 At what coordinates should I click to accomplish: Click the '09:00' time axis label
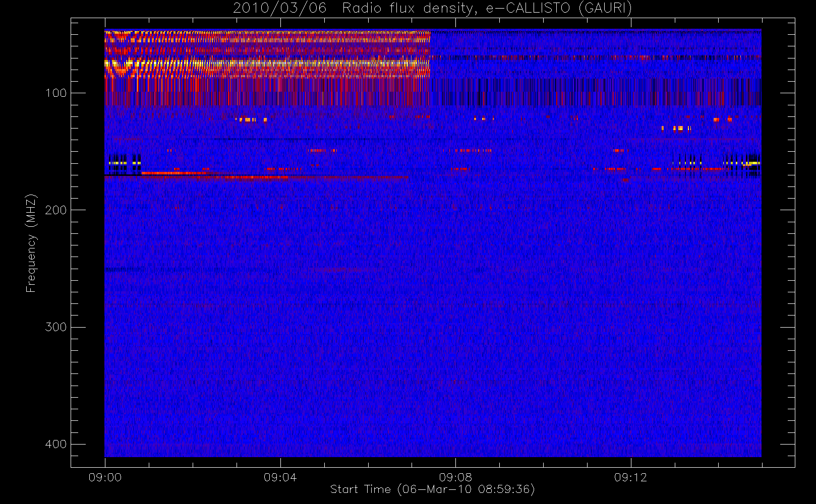click(105, 477)
